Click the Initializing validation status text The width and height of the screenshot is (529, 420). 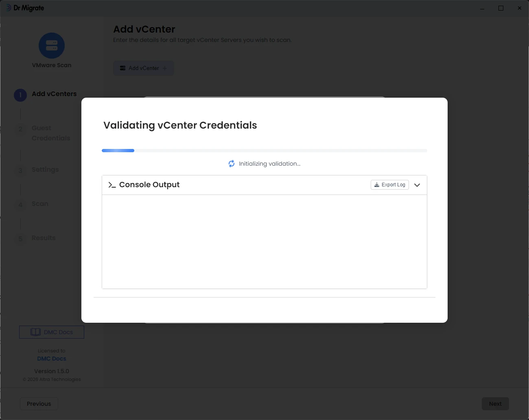coord(269,164)
